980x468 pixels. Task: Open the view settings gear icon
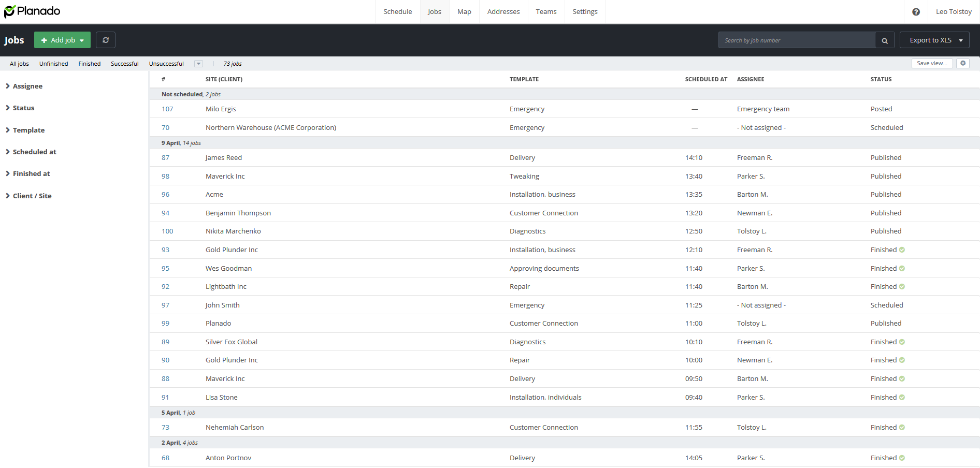point(963,63)
